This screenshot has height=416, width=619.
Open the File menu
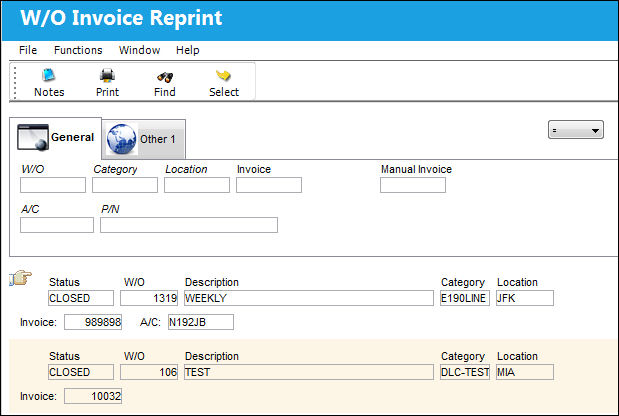(x=28, y=50)
